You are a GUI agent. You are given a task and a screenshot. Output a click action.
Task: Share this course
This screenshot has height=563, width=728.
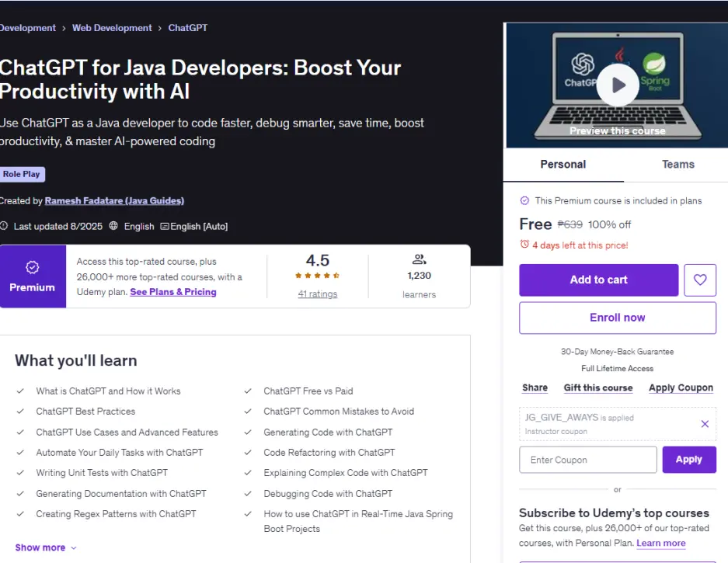(535, 387)
